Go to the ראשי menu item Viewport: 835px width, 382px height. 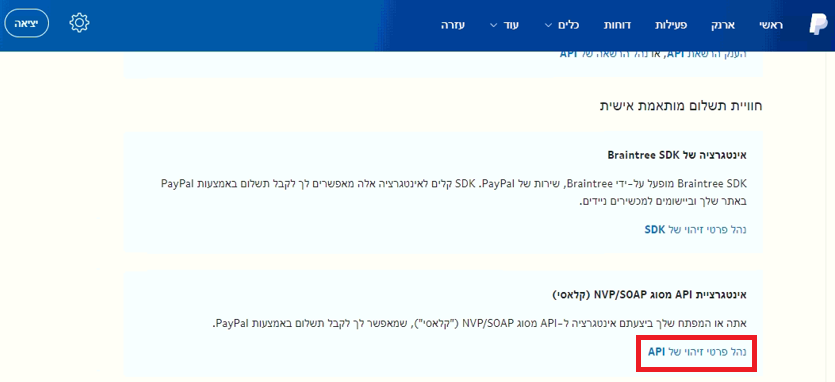click(x=771, y=25)
